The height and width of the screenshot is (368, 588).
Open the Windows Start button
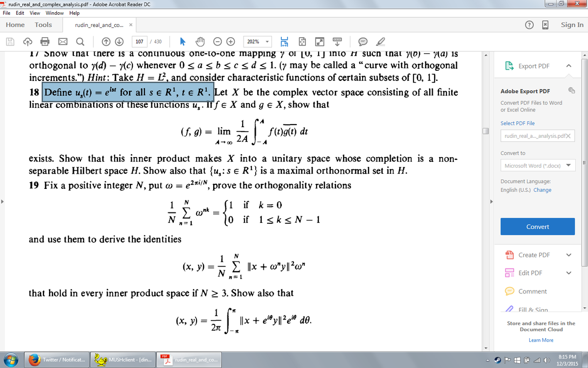10,359
